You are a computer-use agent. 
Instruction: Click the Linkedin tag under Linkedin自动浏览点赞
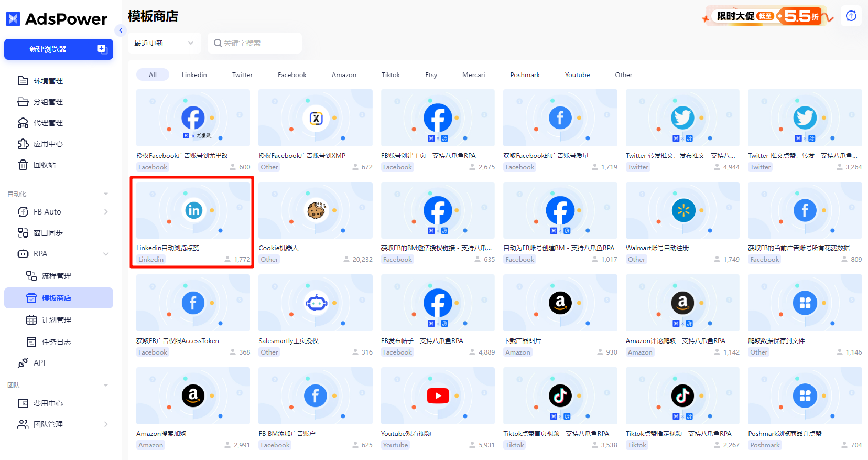click(x=151, y=260)
